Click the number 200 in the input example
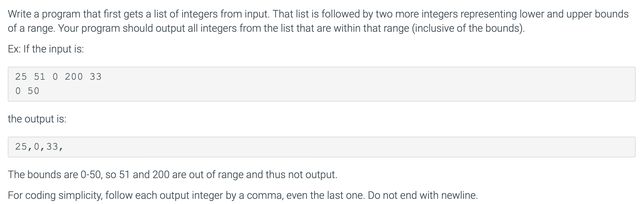 (x=74, y=77)
